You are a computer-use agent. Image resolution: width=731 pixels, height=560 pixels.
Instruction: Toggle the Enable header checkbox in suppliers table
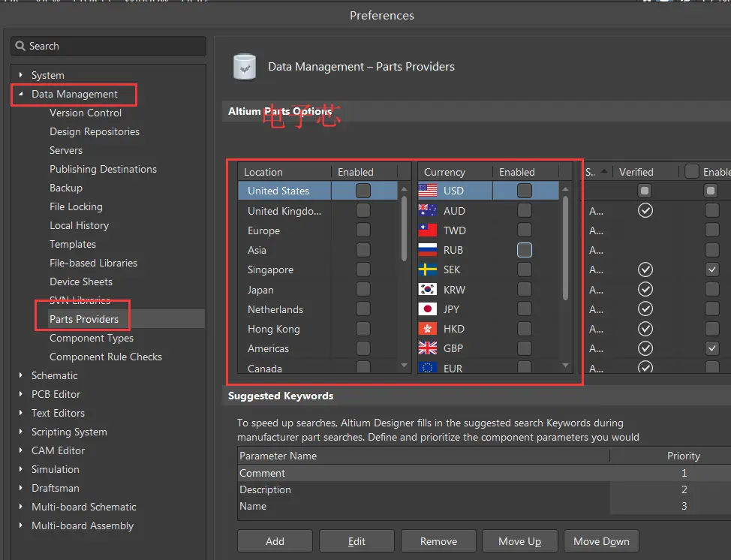tap(692, 172)
